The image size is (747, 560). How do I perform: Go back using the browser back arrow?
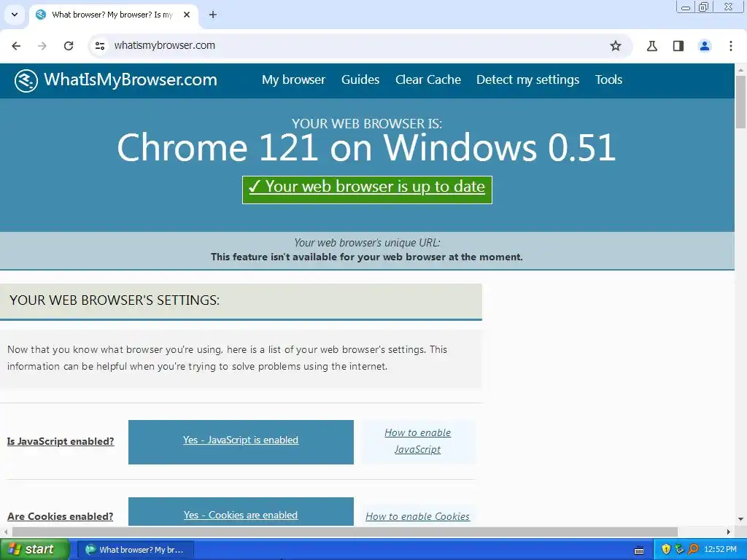coord(16,46)
